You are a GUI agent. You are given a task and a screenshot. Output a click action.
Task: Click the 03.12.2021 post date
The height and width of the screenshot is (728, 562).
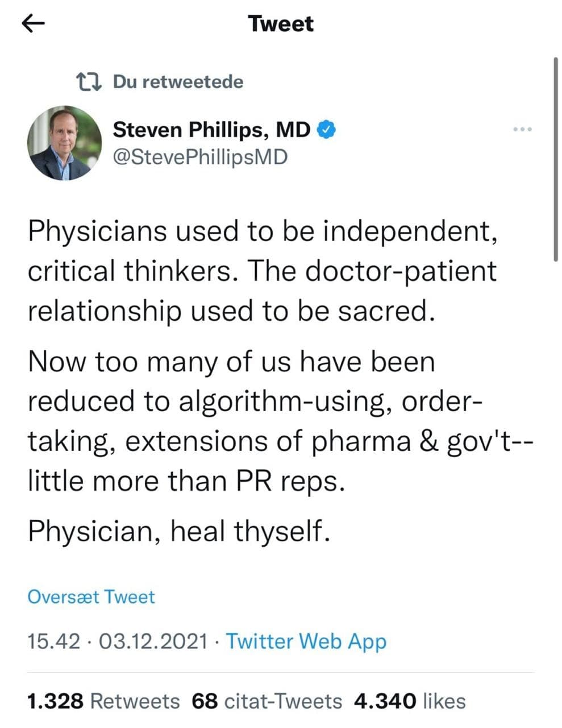tap(153, 641)
